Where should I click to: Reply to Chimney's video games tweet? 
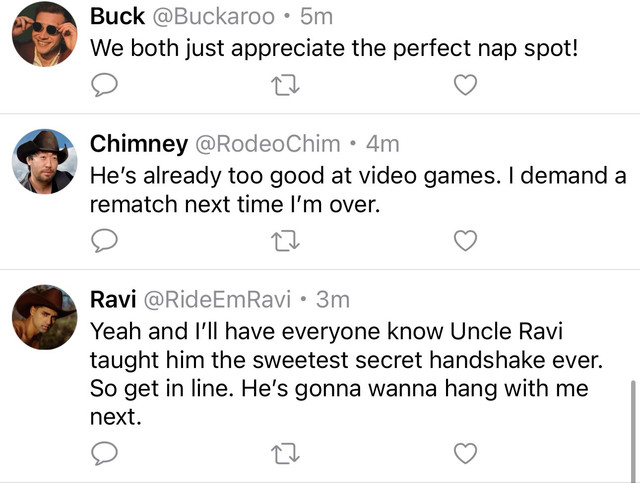(x=104, y=240)
